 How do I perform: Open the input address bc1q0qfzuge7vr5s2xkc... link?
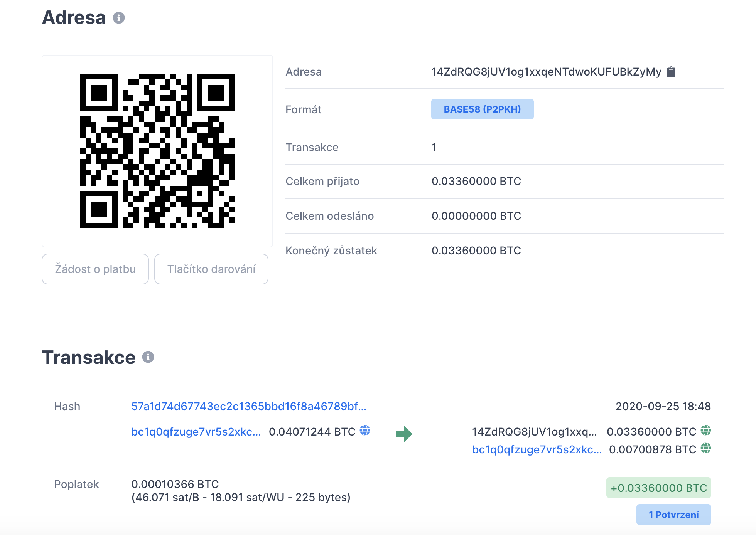(x=196, y=432)
